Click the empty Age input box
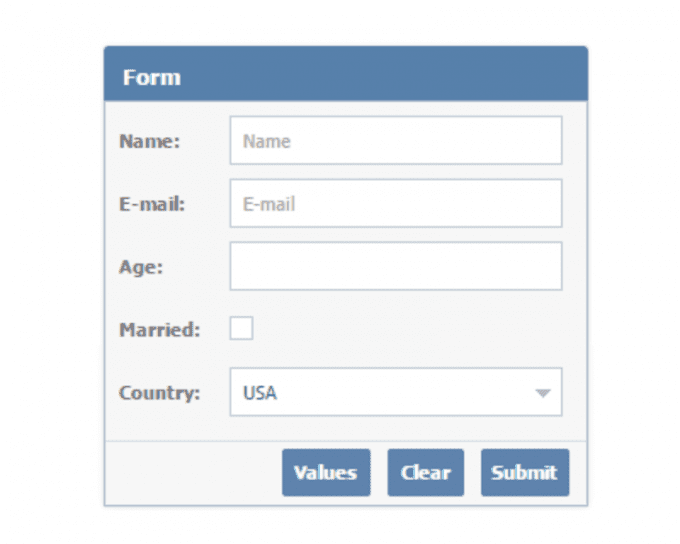Image resolution: width=680 pixels, height=544 pixels. pos(395,266)
